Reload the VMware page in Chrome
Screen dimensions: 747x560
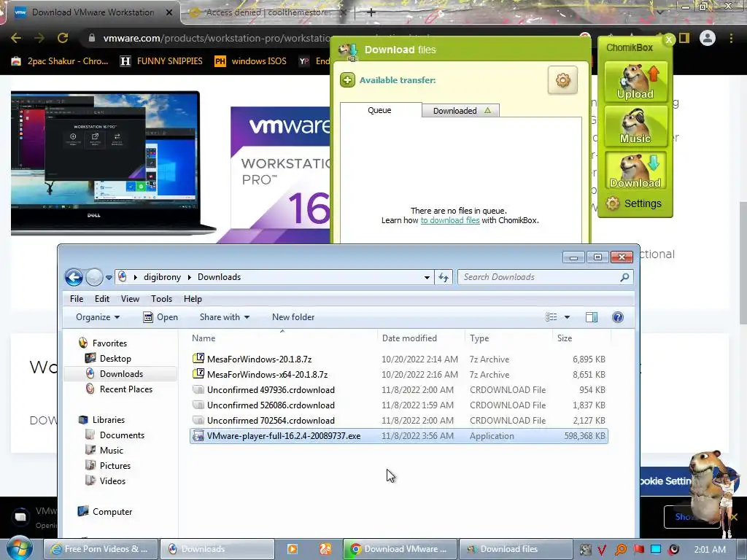point(63,38)
